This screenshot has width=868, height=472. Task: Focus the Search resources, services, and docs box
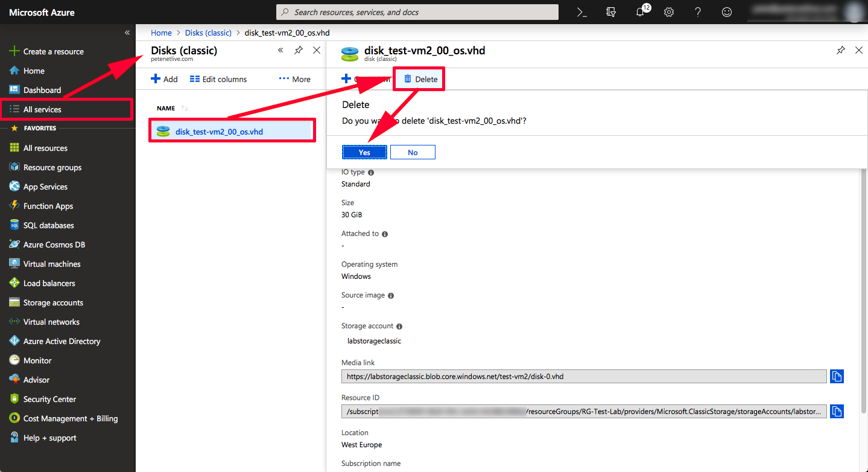point(417,12)
